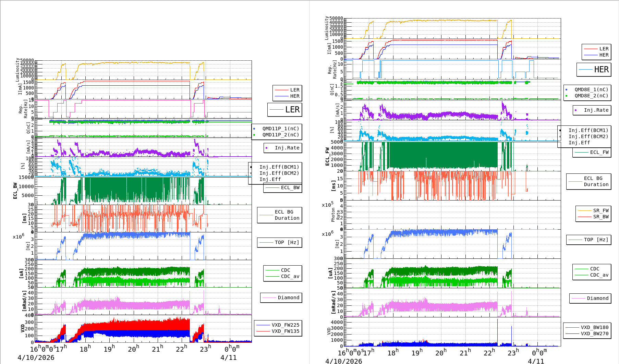This screenshot has width=619, height=364.
Task: Click the ECL_BW legend in left panel
Action: (x=283, y=187)
